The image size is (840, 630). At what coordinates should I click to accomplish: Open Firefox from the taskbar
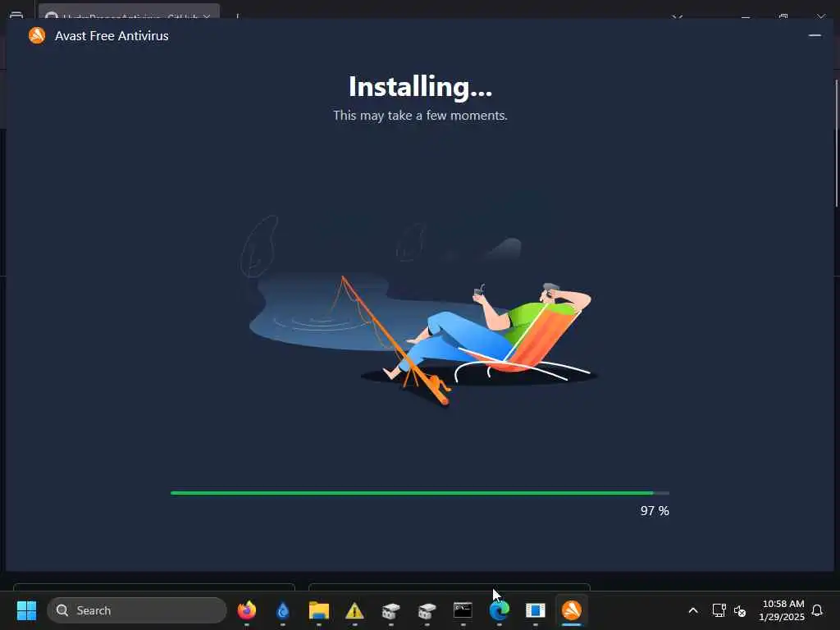coord(246,610)
